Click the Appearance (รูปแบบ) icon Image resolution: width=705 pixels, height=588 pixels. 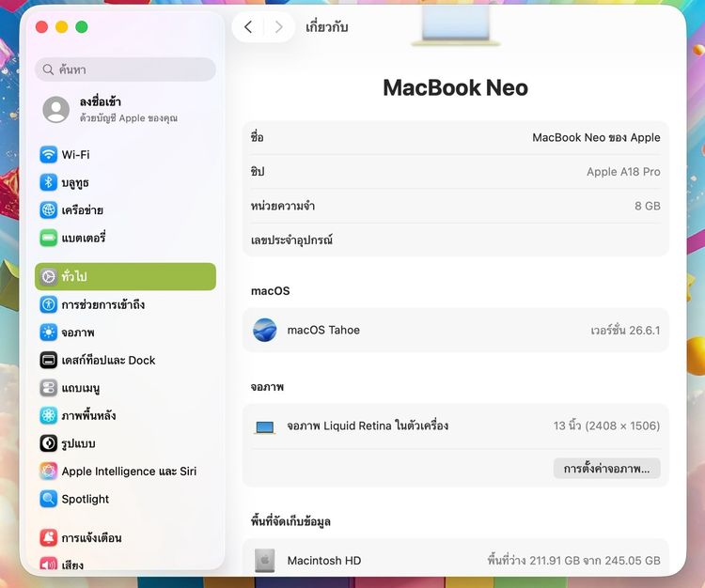click(48, 443)
